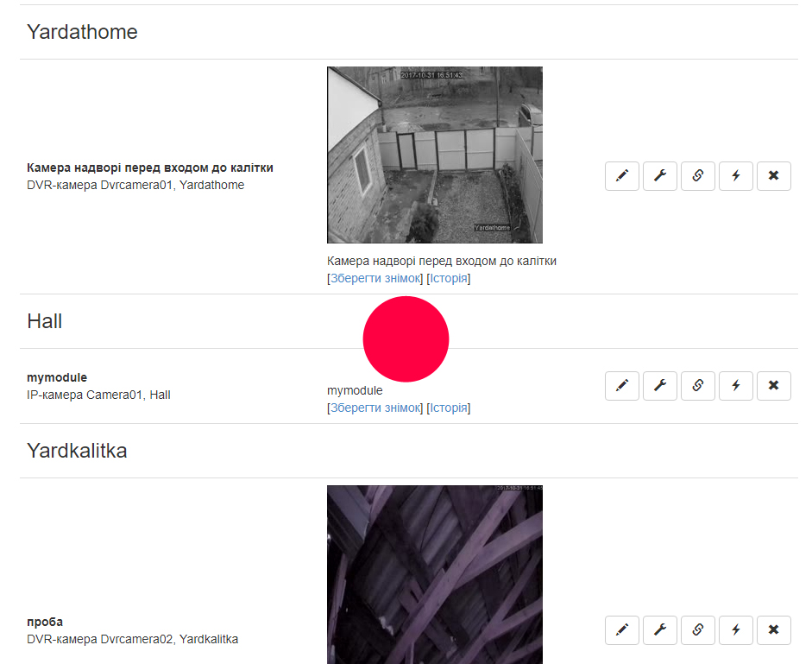This screenshot has height=664, width=812.
Task: Delete the Yardathome camera with X icon
Action: pos(774,176)
